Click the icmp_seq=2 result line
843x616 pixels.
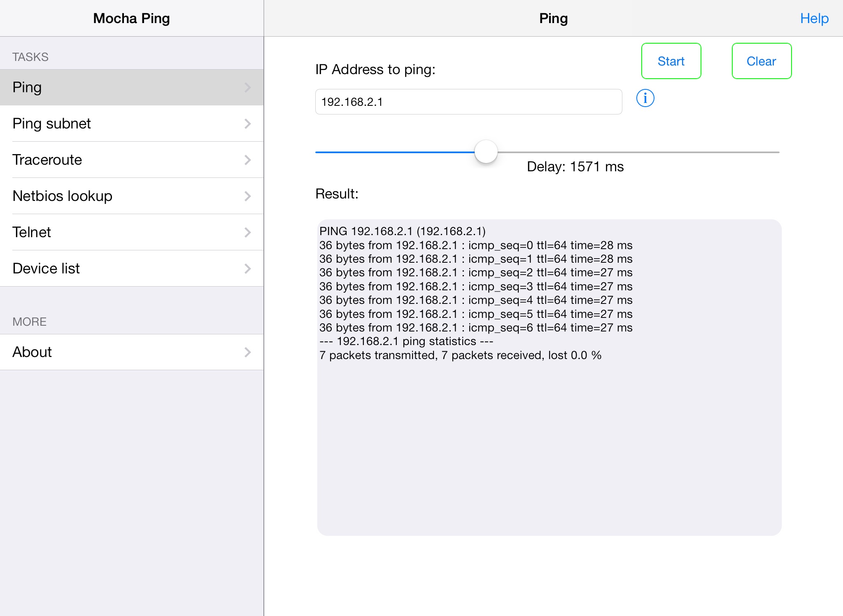pos(476,273)
